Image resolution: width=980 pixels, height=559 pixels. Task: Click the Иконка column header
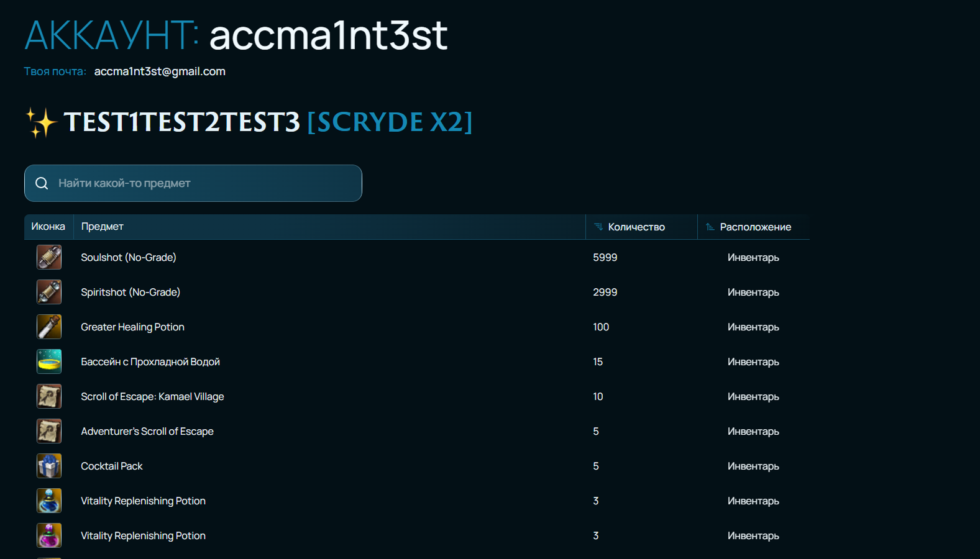click(48, 227)
